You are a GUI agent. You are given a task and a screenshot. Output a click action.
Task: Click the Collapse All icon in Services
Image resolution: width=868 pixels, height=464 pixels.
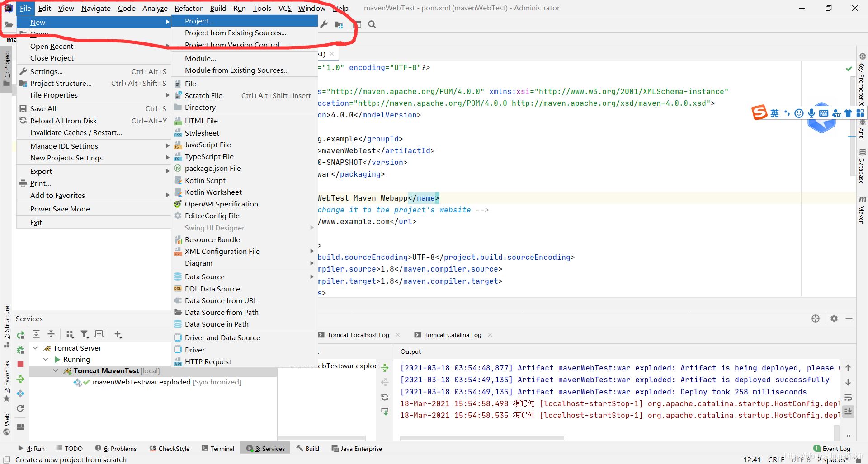click(51, 334)
